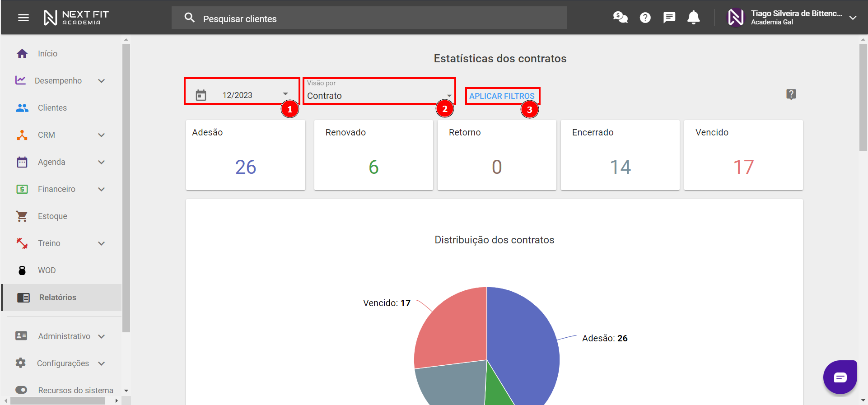This screenshot has height=405, width=868.
Task: Click the user profile avatar logo
Action: (735, 18)
